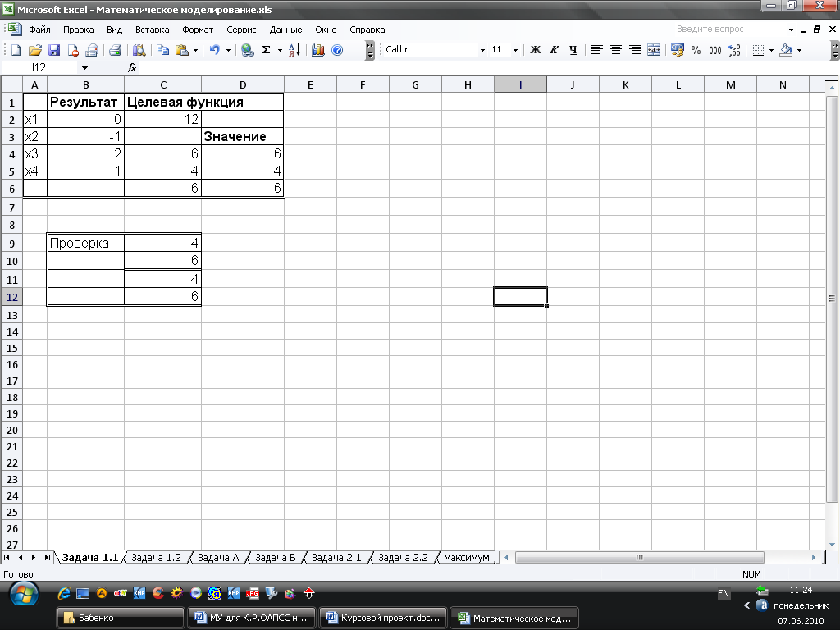Toggle underline Ч formatting
The height and width of the screenshot is (630, 840).
[573, 50]
